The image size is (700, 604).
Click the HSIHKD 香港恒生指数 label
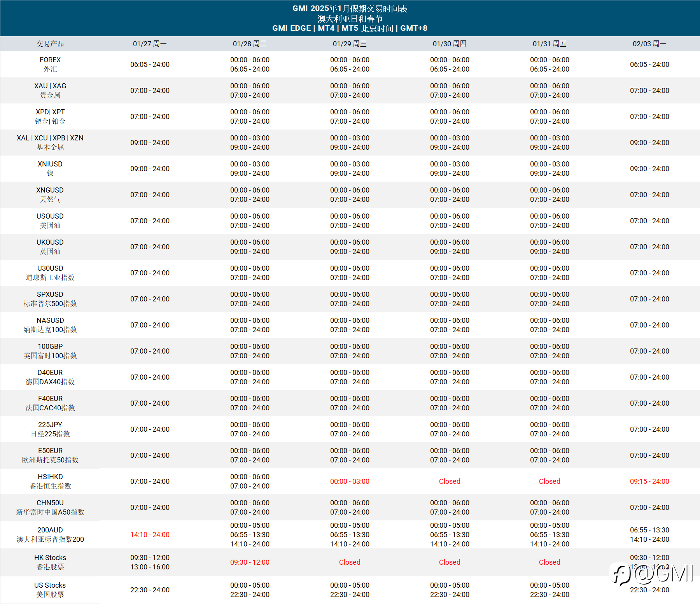point(50,481)
